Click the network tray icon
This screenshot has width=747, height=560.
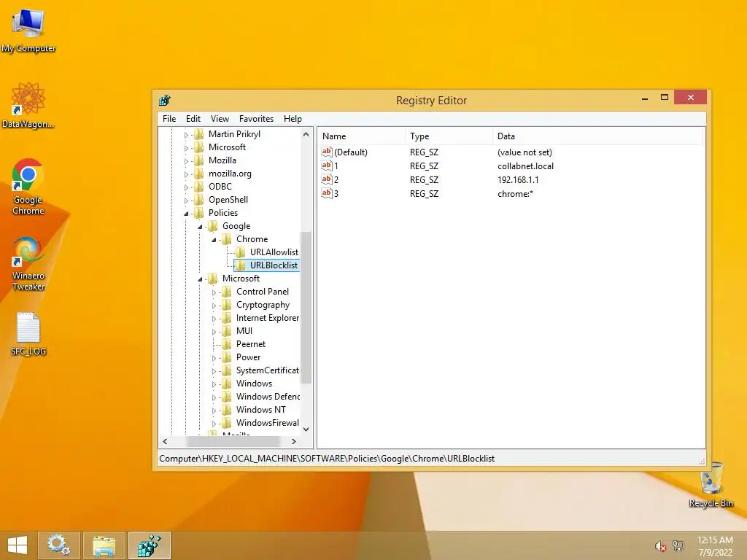click(x=678, y=546)
